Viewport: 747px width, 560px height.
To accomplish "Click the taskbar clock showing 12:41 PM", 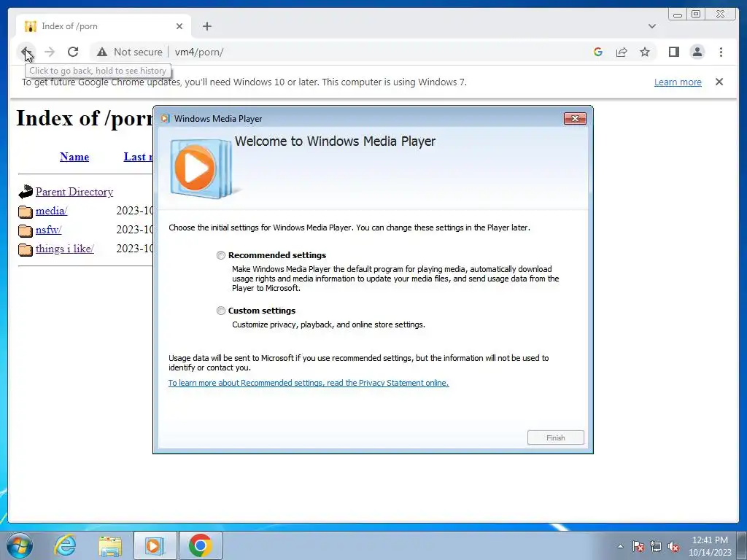I will click(x=710, y=546).
